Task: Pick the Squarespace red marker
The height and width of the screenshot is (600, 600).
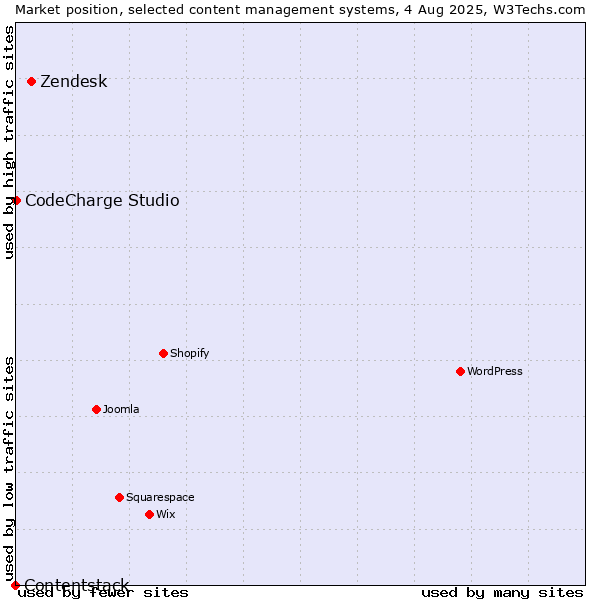Action: pyautogui.click(x=119, y=497)
